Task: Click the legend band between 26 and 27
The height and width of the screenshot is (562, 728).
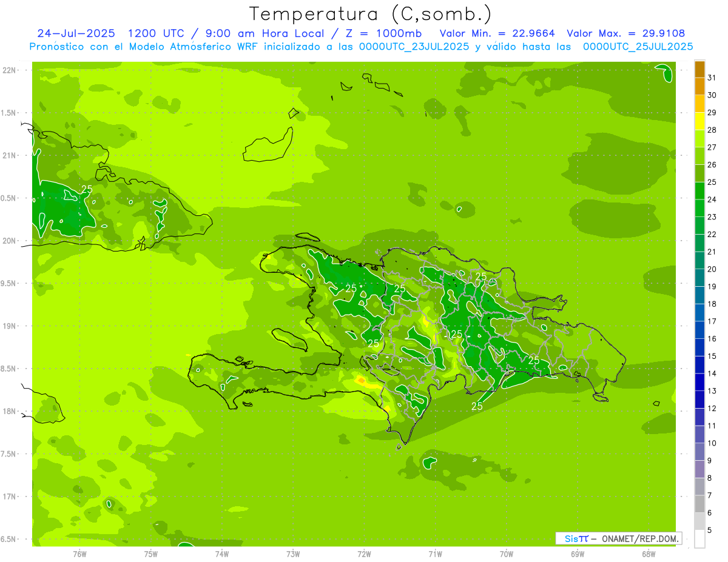Action: point(699,156)
